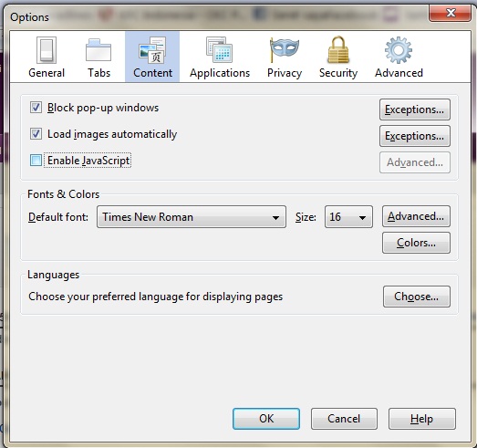Screen dimensions: 477x448
Task: Open the General options panel icon
Action: (47, 50)
